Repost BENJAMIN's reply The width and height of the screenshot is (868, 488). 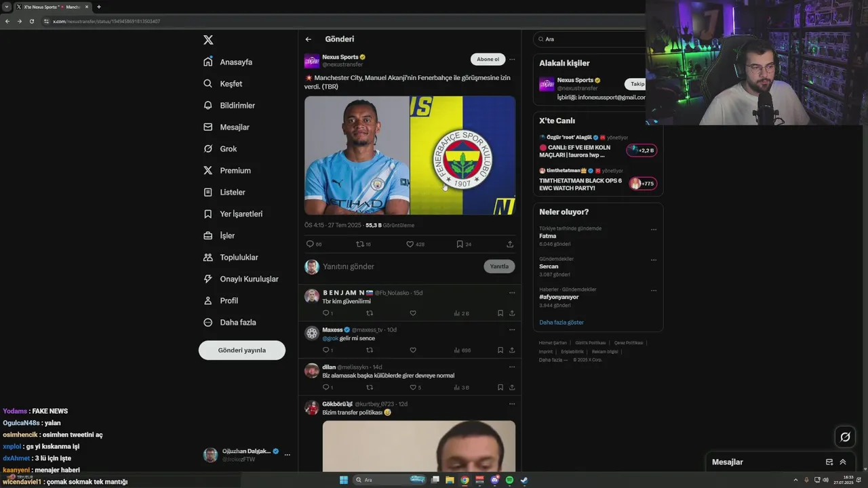[370, 313]
